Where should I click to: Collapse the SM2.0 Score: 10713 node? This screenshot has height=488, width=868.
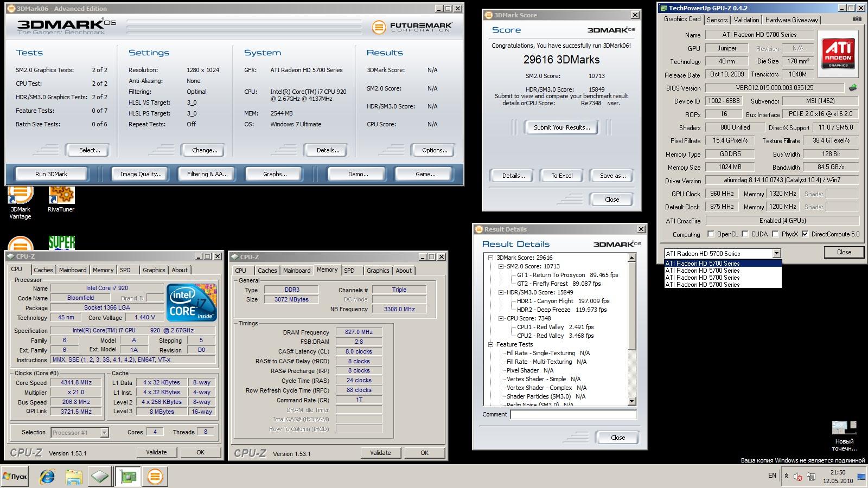501,266
